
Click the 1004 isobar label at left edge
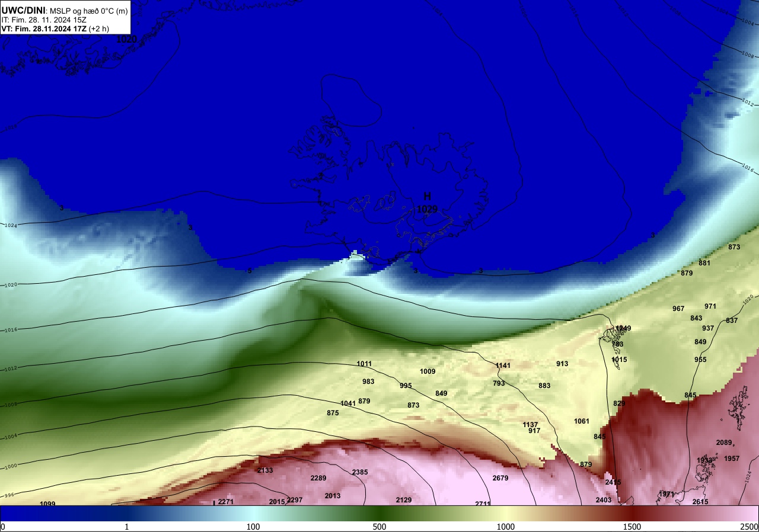coord(10,436)
